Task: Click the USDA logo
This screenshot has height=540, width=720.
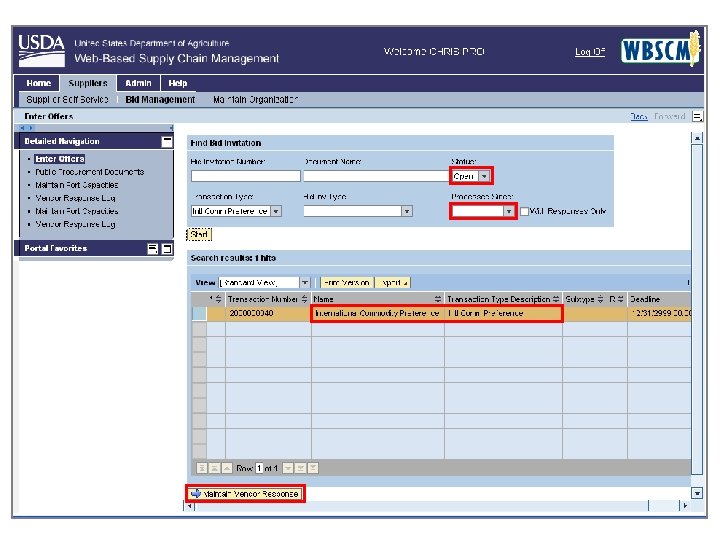Action: 41,51
